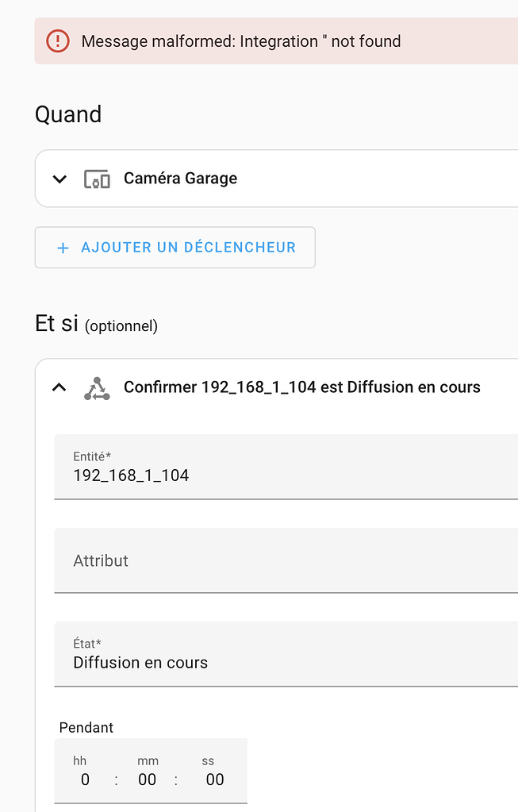This screenshot has height=812, width=518.
Task: Click the plus icon before Ajouter un déclencheur
Action: (62, 248)
